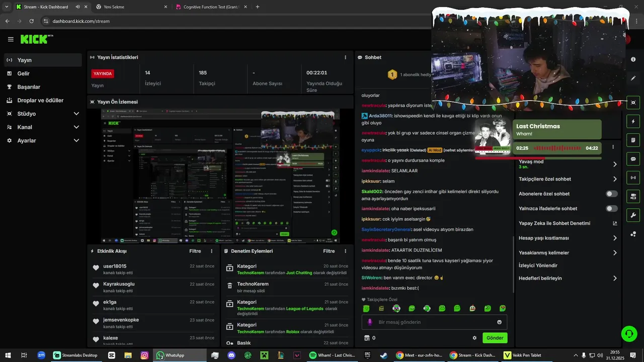Click Kayrakusoglu in the activity feed
This screenshot has width=644, height=362.
click(119, 284)
